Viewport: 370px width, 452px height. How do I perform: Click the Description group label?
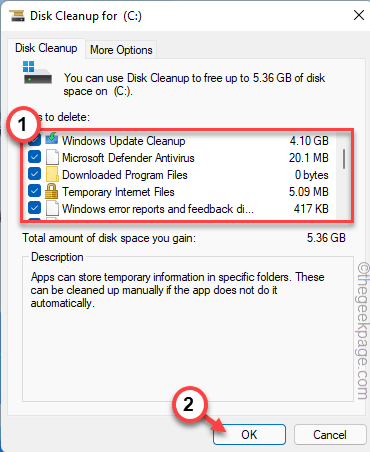pyautogui.click(x=57, y=257)
